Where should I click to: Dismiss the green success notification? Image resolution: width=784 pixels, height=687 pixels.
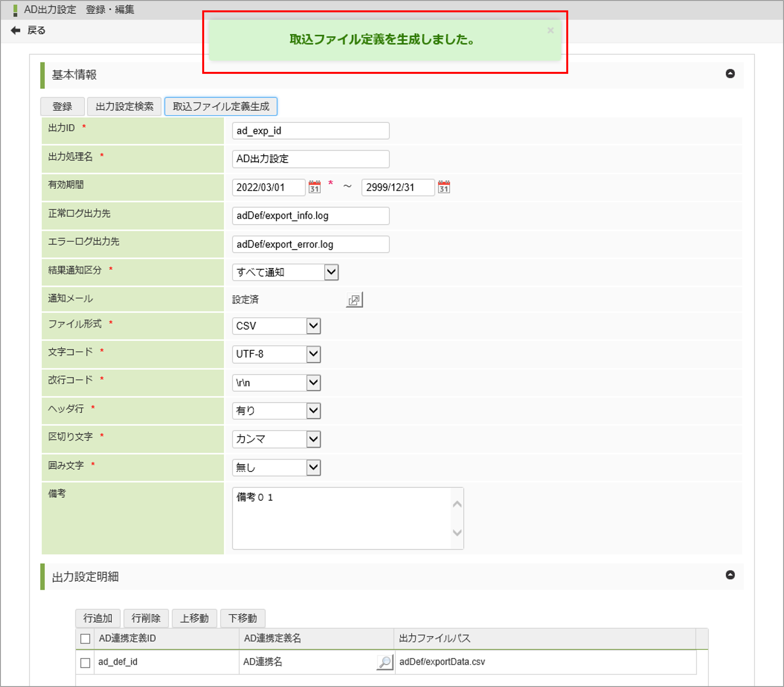[x=551, y=31]
